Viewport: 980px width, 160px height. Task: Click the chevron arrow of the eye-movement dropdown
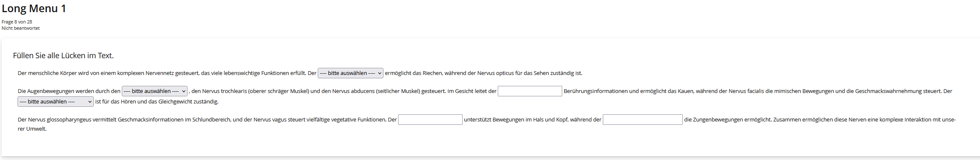point(183,91)
